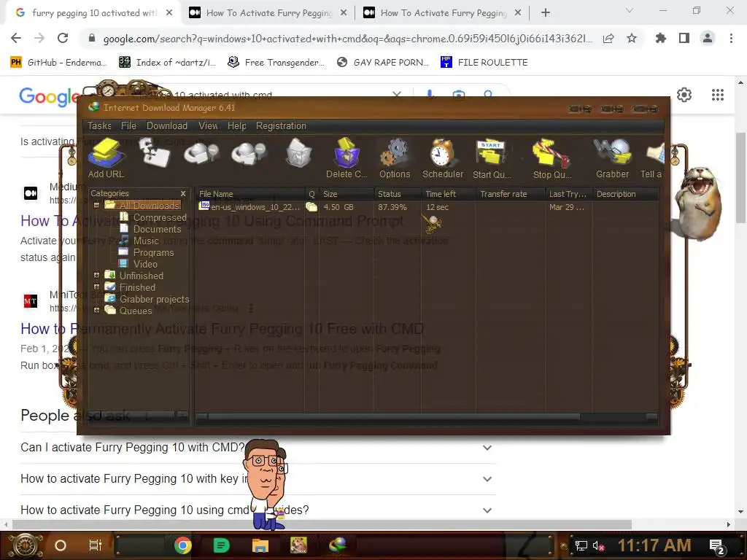Image resolution: width=747 pixels, height=560 pixels.
Task: Open a new Chrome tab with plus button
Action: tap(546, 13)
